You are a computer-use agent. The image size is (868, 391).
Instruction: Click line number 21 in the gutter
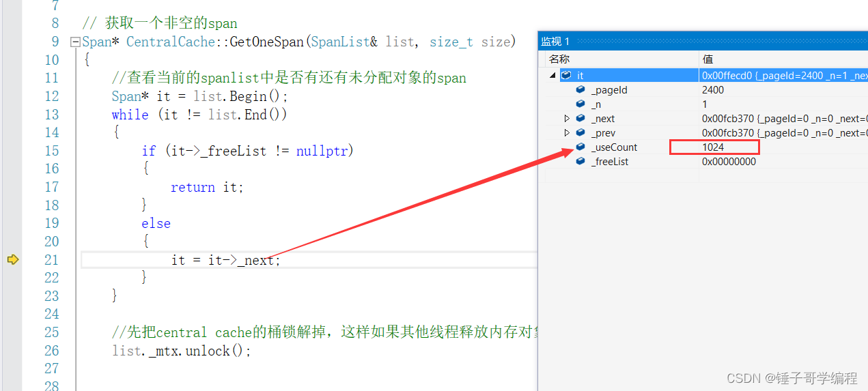click(x=51, y=260)
